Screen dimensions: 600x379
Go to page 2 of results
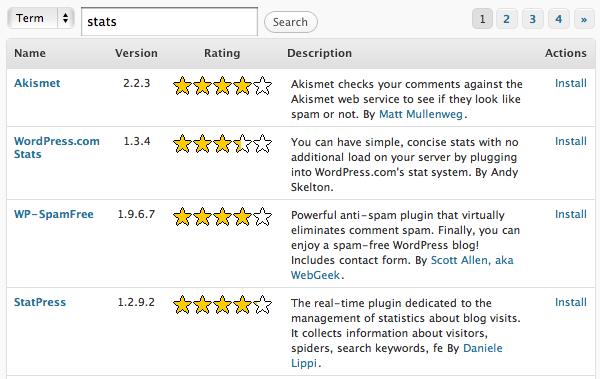pos(507,19)
